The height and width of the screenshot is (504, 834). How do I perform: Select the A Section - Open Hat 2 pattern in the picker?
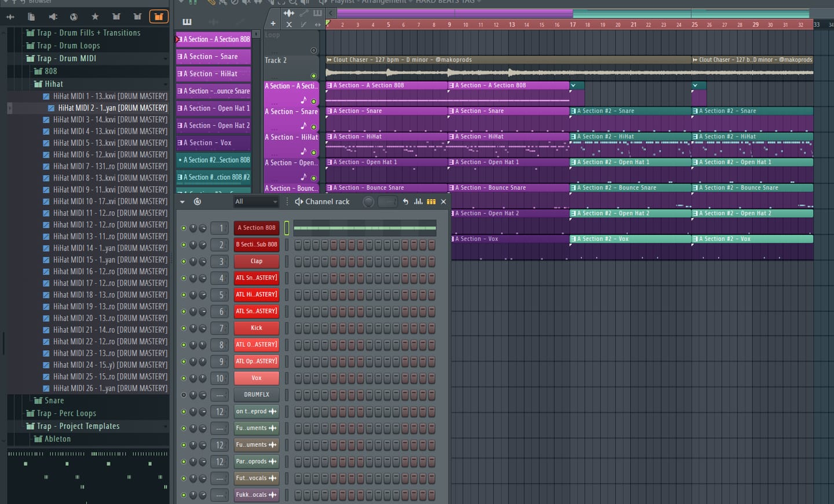click(214, 126)
